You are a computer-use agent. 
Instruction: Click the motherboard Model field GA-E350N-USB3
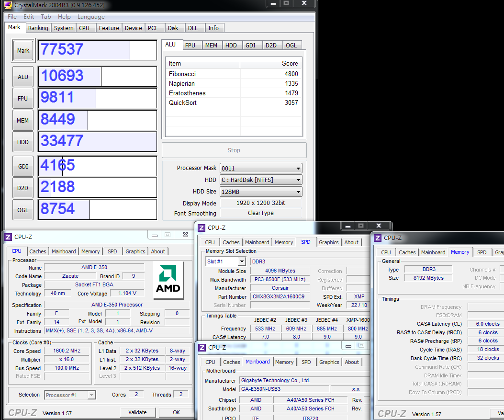[284, 389]
